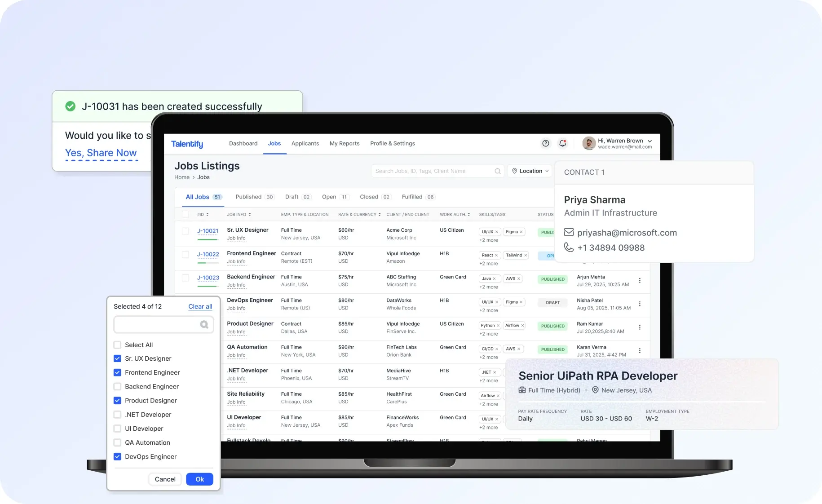Uncheck DevOps Engineer in filter list
Viewport: 822px width, 504px height.
pyautogui.click(x=117, y=456)
